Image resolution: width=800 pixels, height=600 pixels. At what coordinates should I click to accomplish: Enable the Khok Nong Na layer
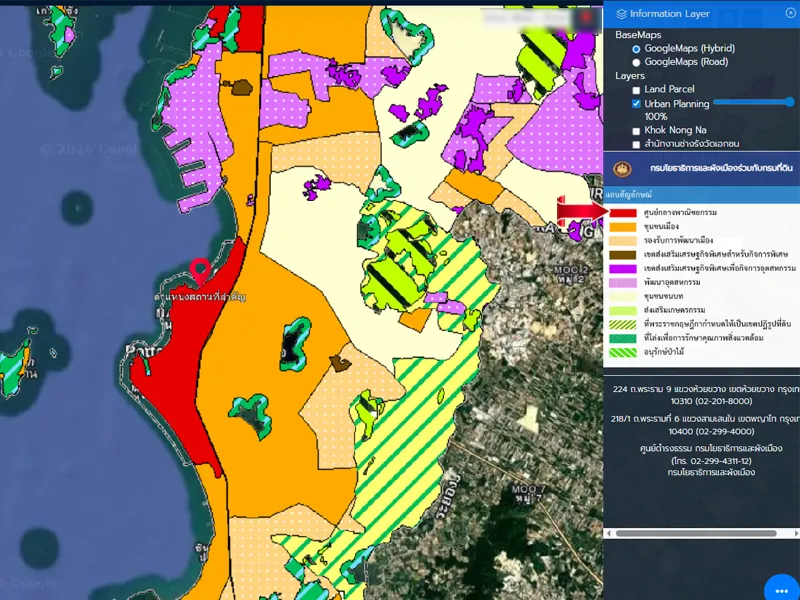636,131
